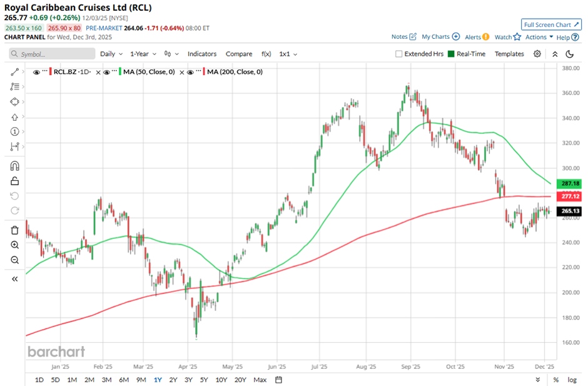Open the Daily interval dropdown
588x386 pixels.
(111, 54)
